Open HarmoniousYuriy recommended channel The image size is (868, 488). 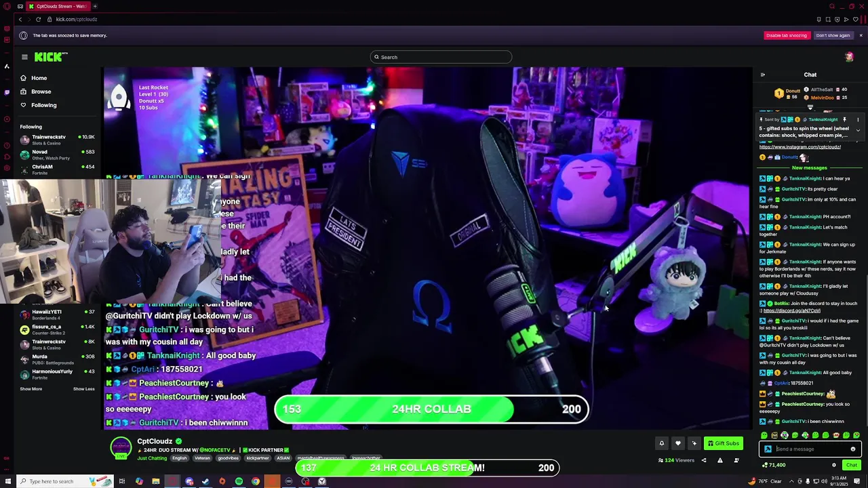pos(57,374)
